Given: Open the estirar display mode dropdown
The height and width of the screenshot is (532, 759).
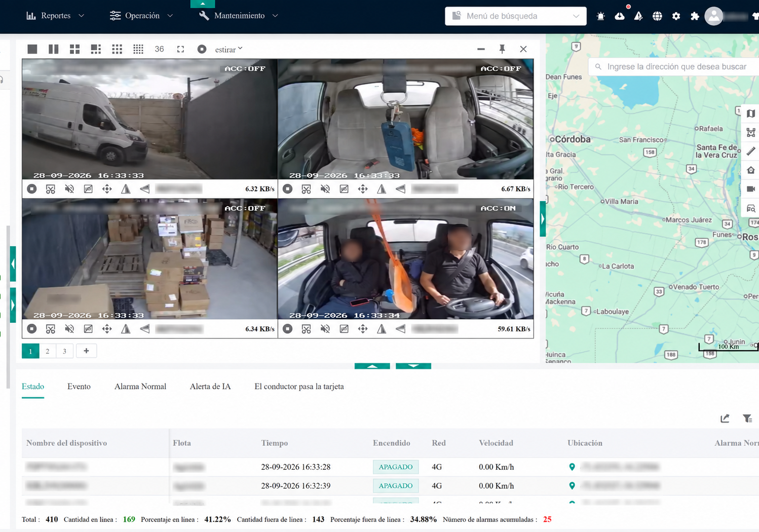Looking at the screenshot, I should click(229, 49).
